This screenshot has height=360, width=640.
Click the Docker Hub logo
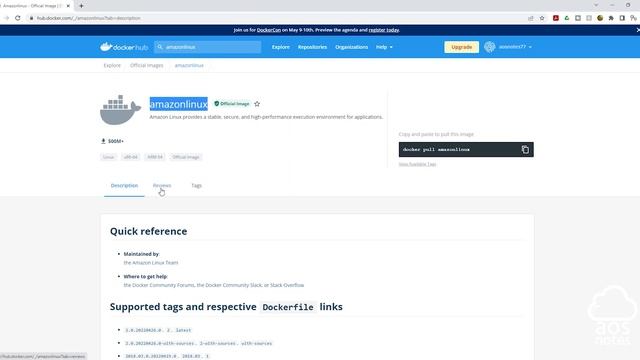124,47
